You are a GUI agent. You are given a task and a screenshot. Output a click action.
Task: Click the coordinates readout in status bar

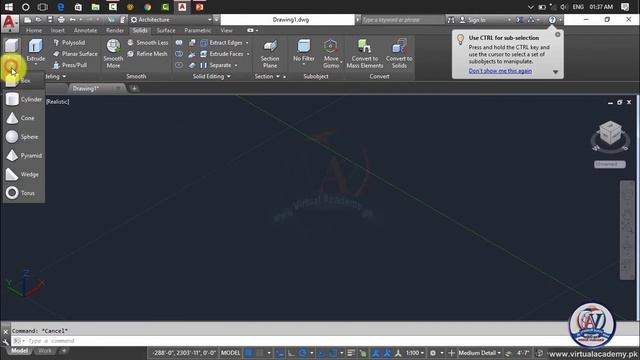184,353
